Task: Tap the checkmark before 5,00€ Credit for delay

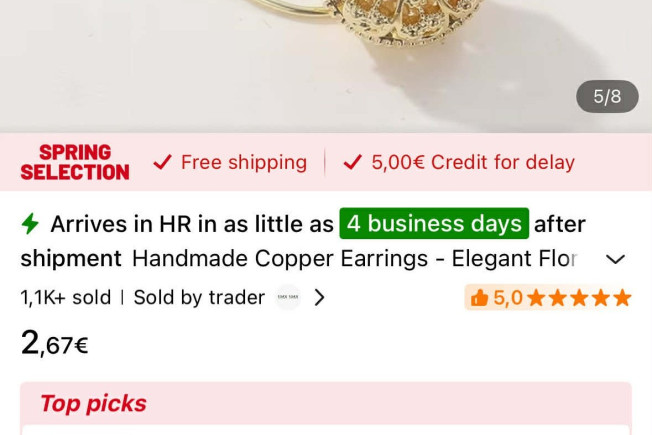Action: click(353, 162)
